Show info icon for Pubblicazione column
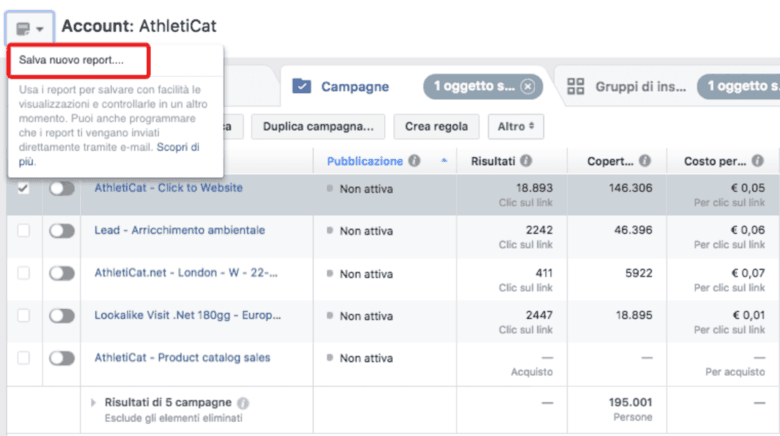Viewport: 780px width, 436px height. point(414,161)
